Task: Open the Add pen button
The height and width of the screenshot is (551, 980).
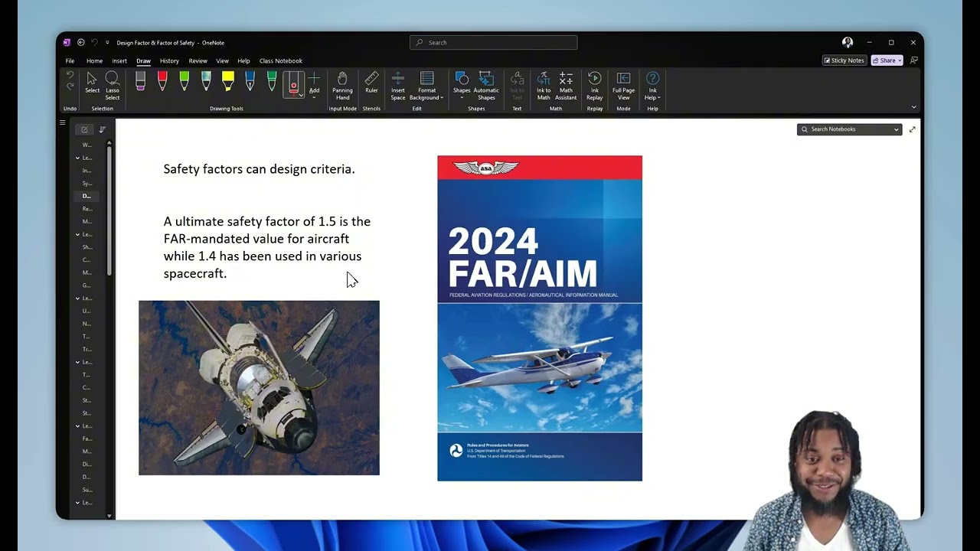Action: tap(314, 84)
